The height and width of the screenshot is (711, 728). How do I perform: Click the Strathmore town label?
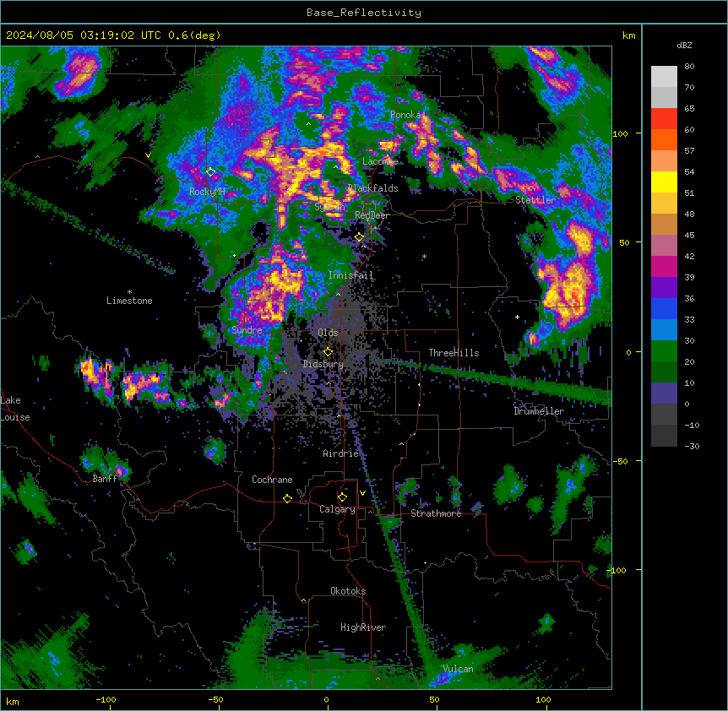436,513
